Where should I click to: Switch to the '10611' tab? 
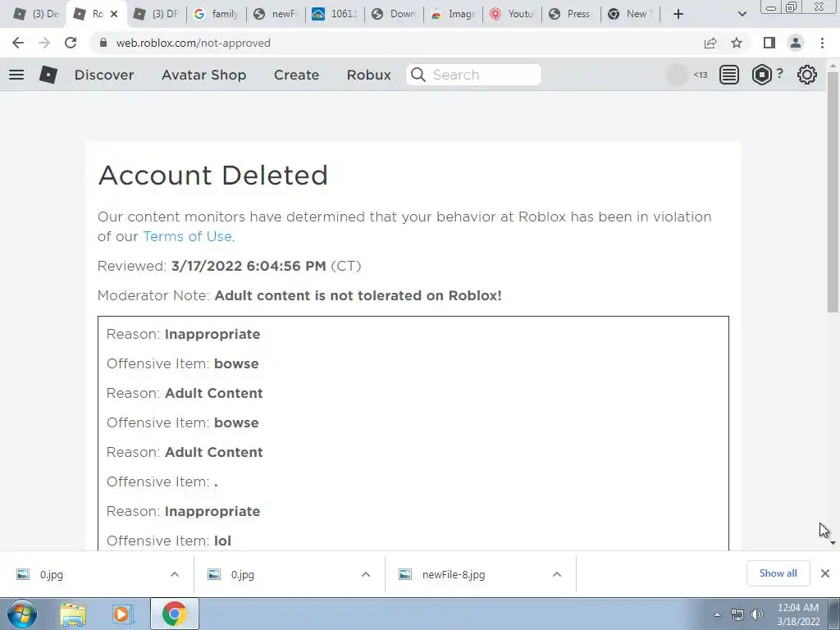tap(335, 14)
